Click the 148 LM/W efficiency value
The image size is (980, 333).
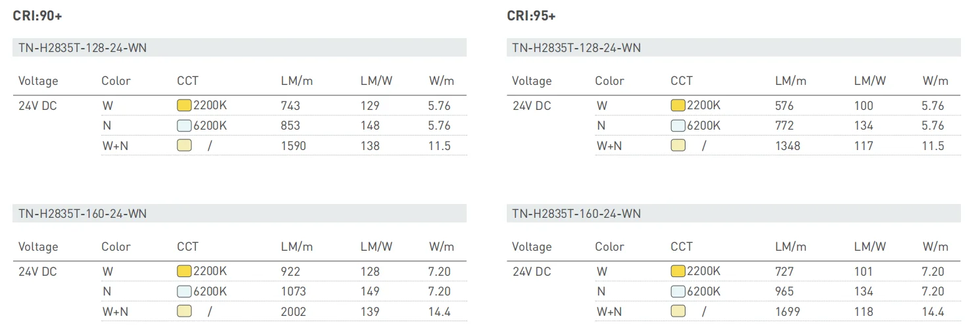370,126
